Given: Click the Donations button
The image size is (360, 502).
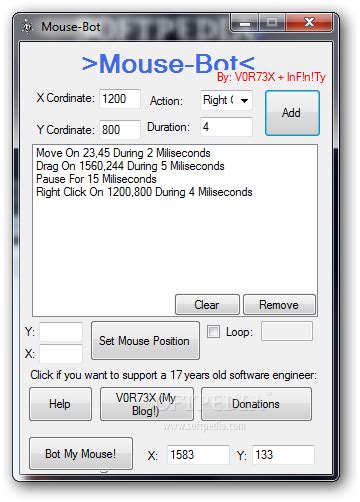Looking at the screenshot, I should [x=256, y=404].
